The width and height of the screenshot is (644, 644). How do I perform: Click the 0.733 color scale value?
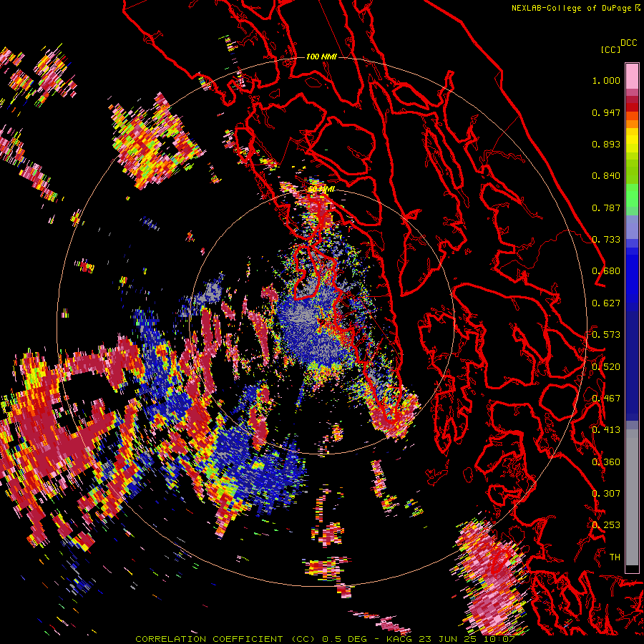pyautogui.click(x=606, y=240)
